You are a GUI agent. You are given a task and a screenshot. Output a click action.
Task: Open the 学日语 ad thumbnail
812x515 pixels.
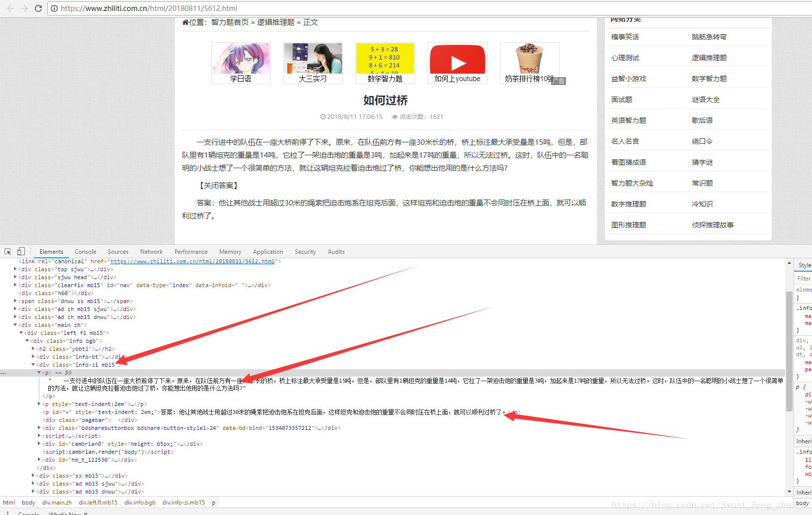[241, 63]
